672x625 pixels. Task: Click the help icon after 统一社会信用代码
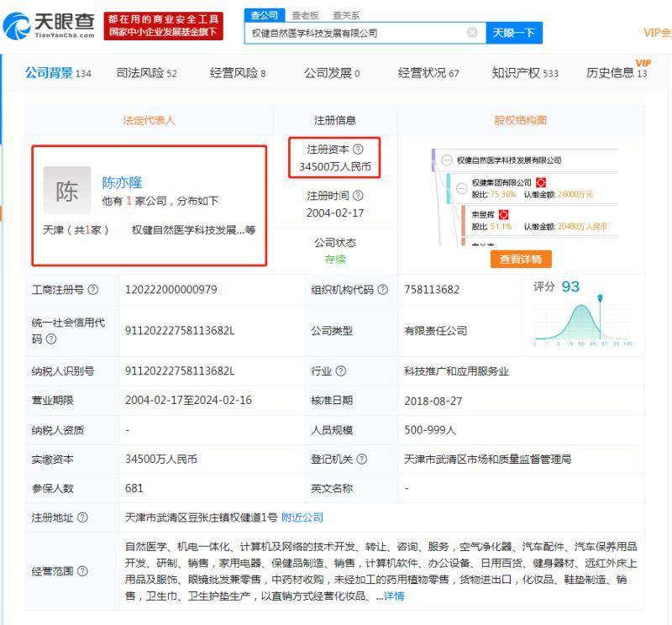point(51,339)
